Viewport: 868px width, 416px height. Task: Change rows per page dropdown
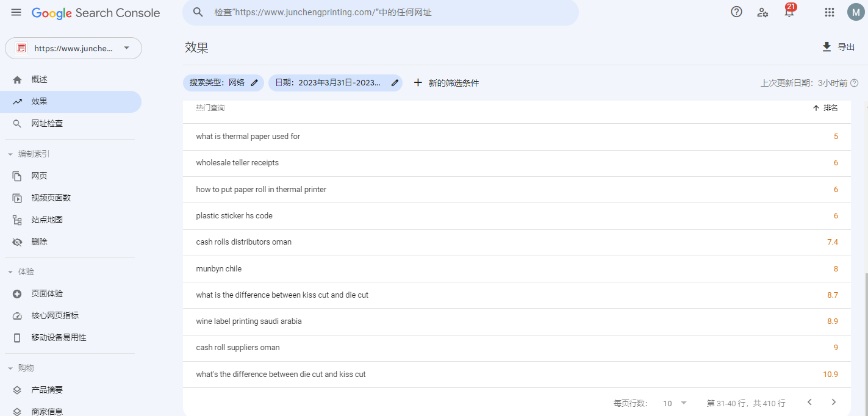(675, 403)
